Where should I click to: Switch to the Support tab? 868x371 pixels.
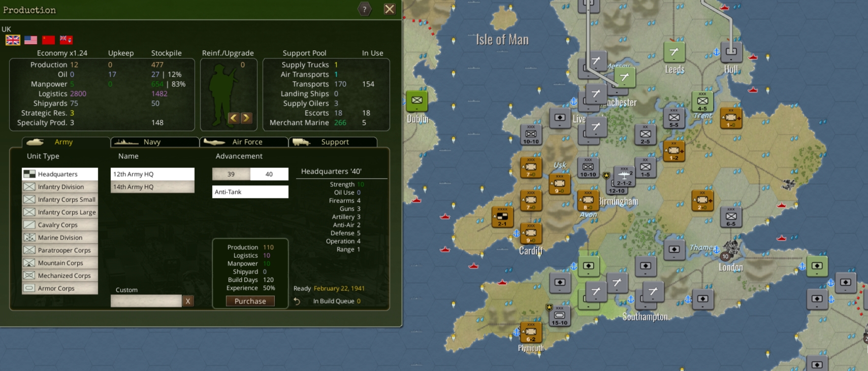333,142
